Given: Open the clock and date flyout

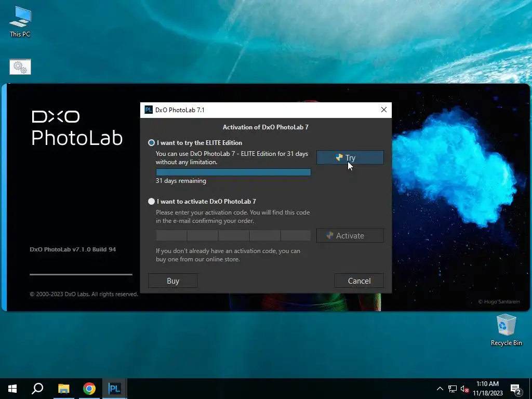Looking at the screenshot, I should (487, 389).
